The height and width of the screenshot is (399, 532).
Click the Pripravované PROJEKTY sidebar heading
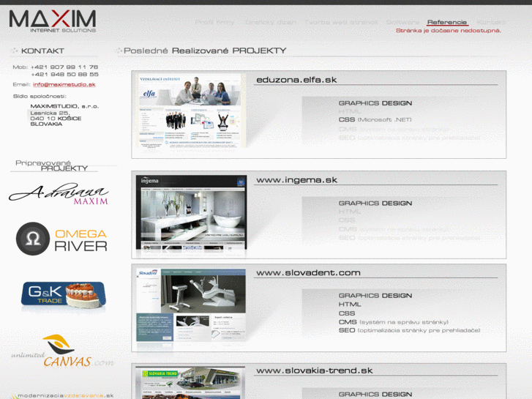[51, 165]
